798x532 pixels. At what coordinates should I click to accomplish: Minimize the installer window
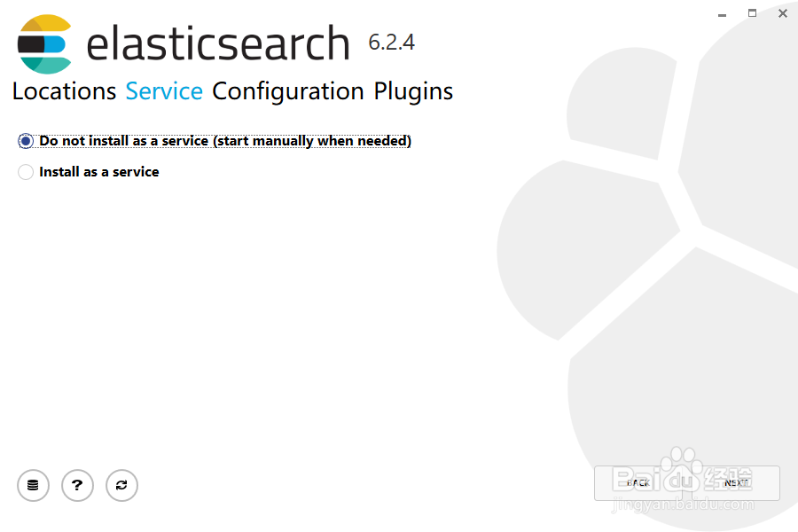pyautogui.click(x=721, y=14)
